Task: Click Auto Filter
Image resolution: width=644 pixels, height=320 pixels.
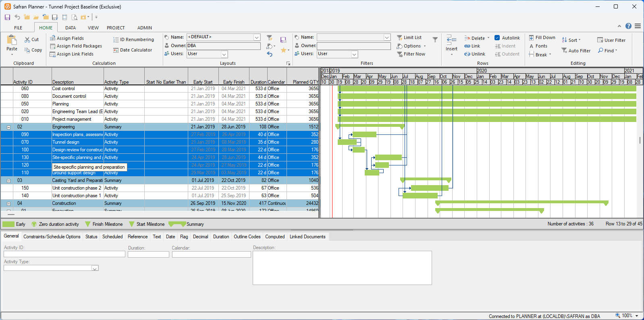Action: tap(576, 51)
